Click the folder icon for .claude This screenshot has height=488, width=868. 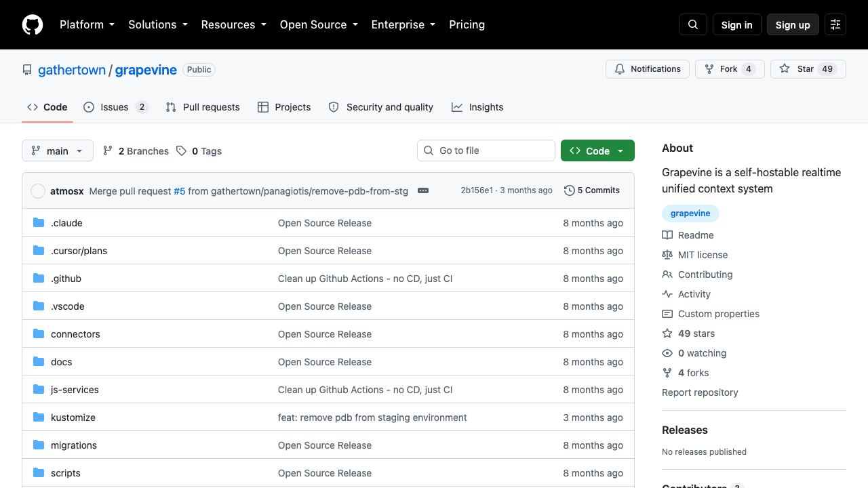tap(39, 222)
